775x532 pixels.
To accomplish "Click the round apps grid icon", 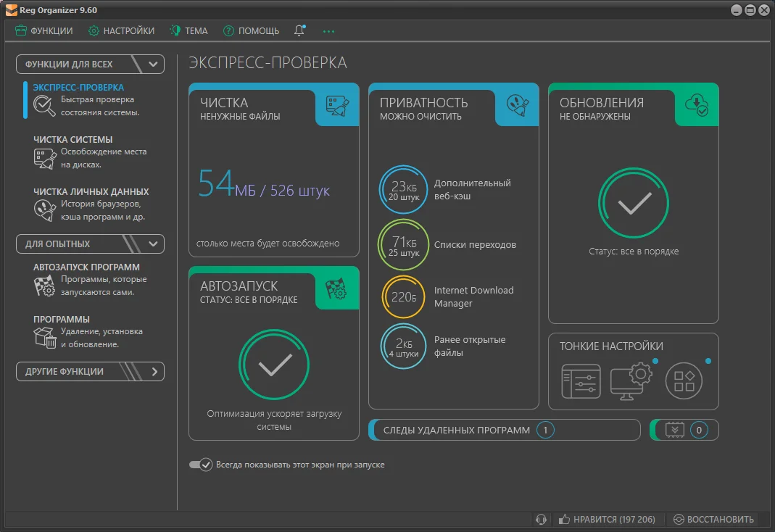I will pyautogui.click(x=684, y=381).
